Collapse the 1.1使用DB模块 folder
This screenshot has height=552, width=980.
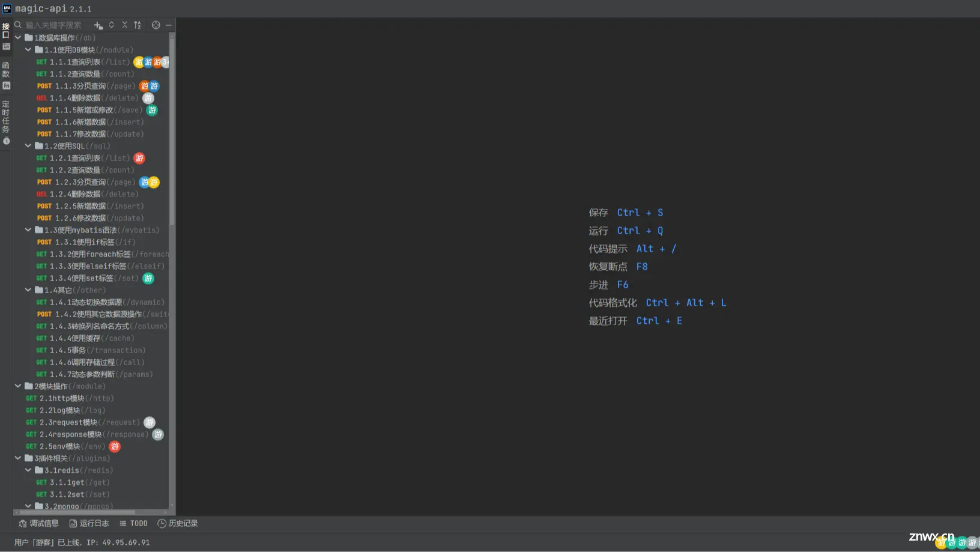[x=28, y=50]
